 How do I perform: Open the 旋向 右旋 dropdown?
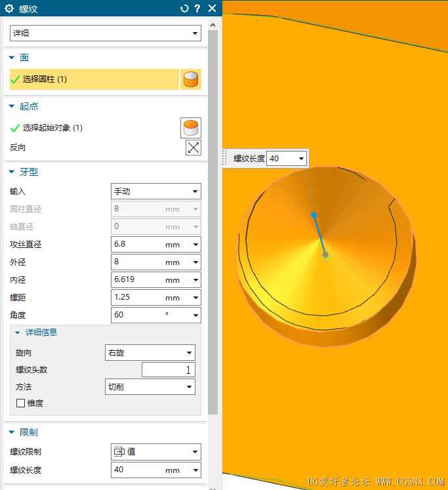150,353
